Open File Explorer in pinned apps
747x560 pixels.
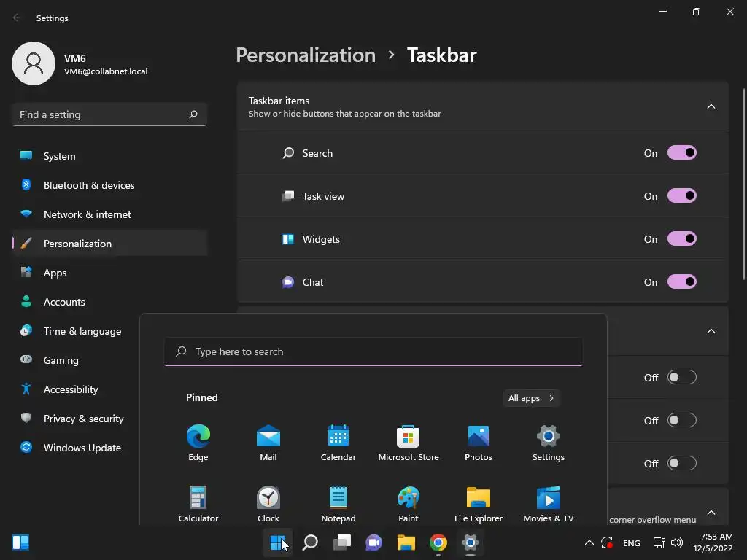point(479,505)
